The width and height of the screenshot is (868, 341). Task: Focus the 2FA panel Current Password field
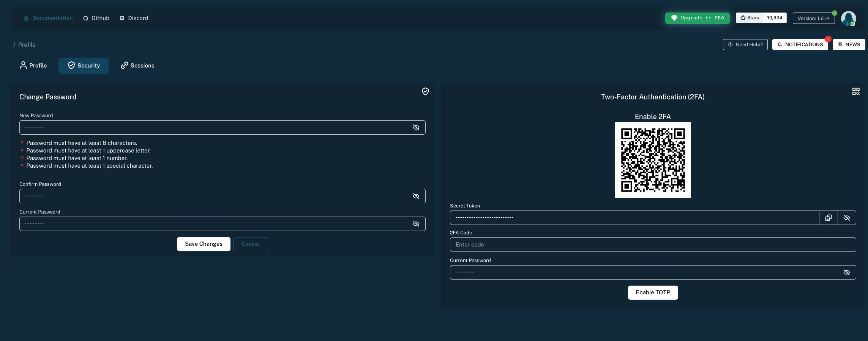click(653, 272)
